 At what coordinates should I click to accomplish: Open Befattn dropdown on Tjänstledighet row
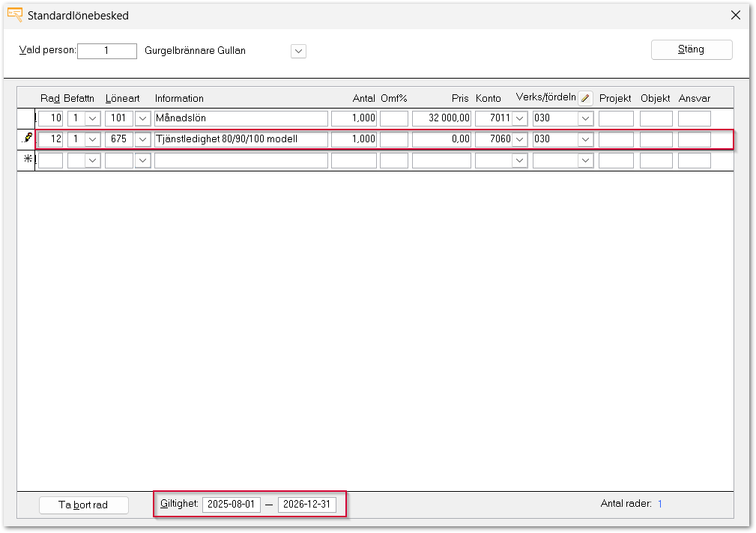[x=93, y=139]
